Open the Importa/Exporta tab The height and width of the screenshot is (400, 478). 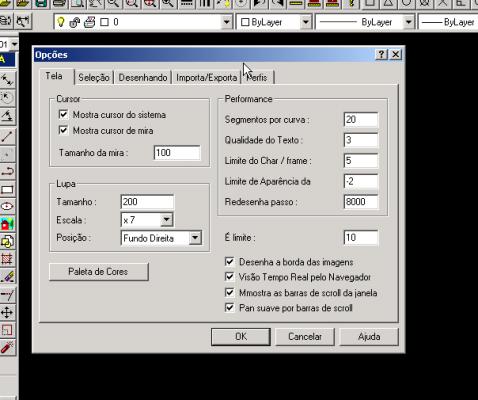207,78
